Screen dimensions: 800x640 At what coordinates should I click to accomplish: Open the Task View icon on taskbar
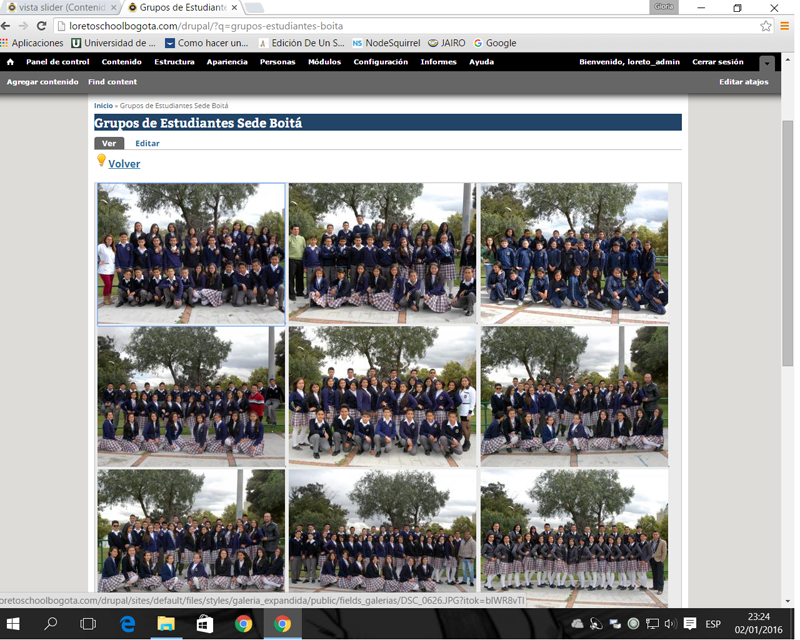coord(88,624)
